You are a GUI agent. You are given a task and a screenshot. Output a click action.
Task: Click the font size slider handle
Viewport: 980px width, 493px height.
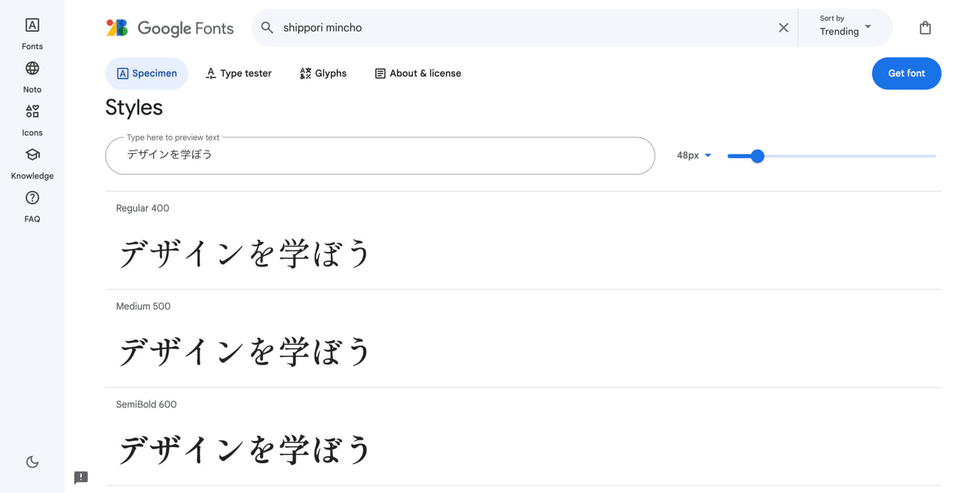(x=757, y=156)
